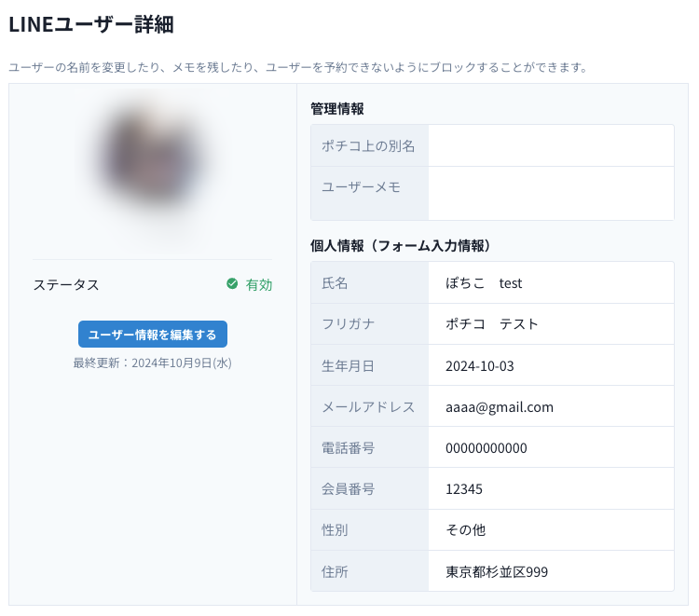This screenshot has width=699, height=616.
Task: Click the birth date 2024-10-03
Action: tap(479, 365)
